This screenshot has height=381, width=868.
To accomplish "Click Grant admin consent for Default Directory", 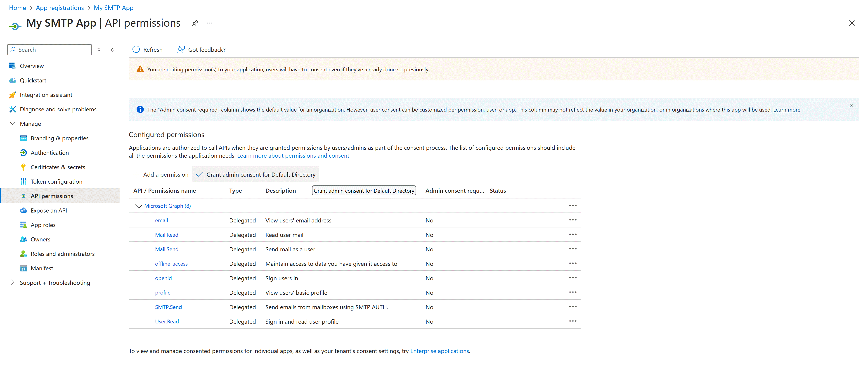I will point(256,174).
